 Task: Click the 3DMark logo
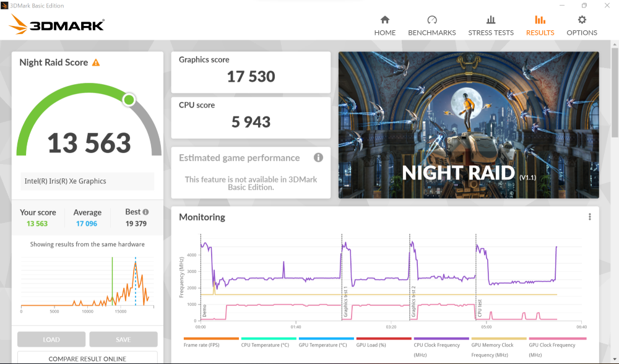[57, 25]
